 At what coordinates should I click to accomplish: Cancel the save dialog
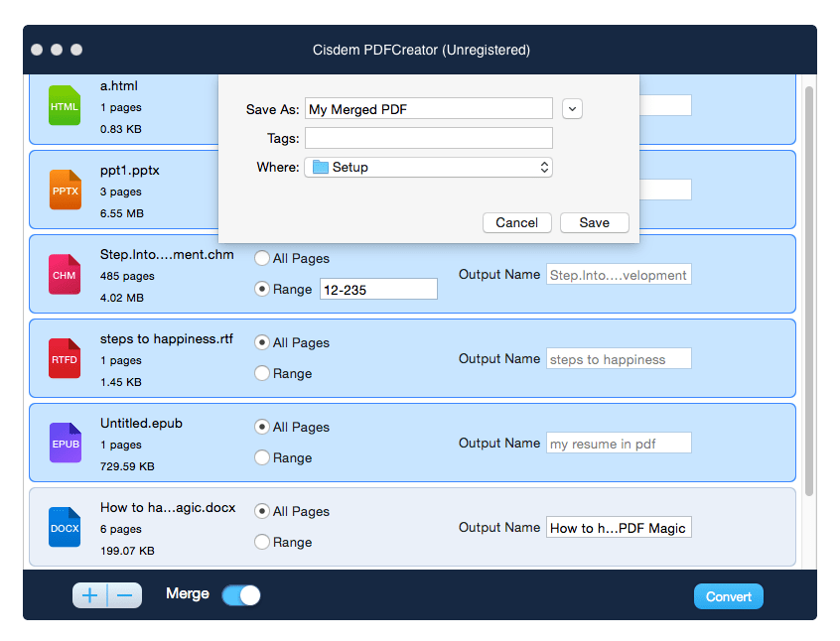[516, 222]
